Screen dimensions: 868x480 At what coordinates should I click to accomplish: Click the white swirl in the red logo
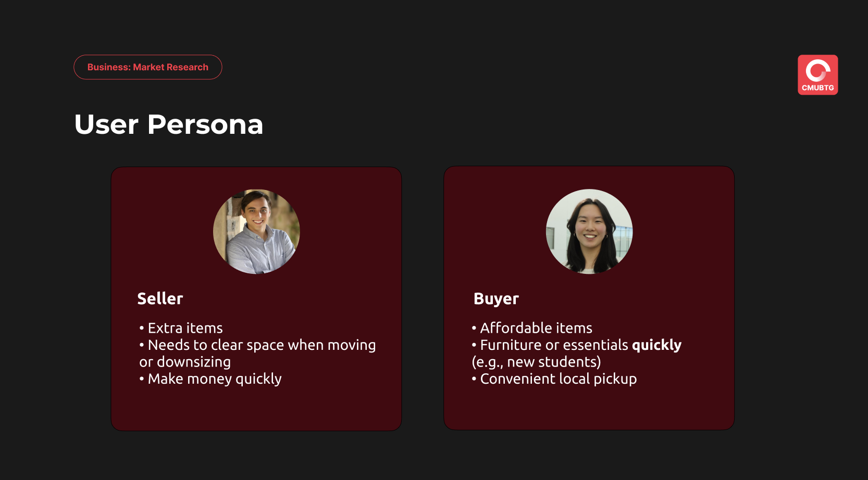tap(817, 70)
